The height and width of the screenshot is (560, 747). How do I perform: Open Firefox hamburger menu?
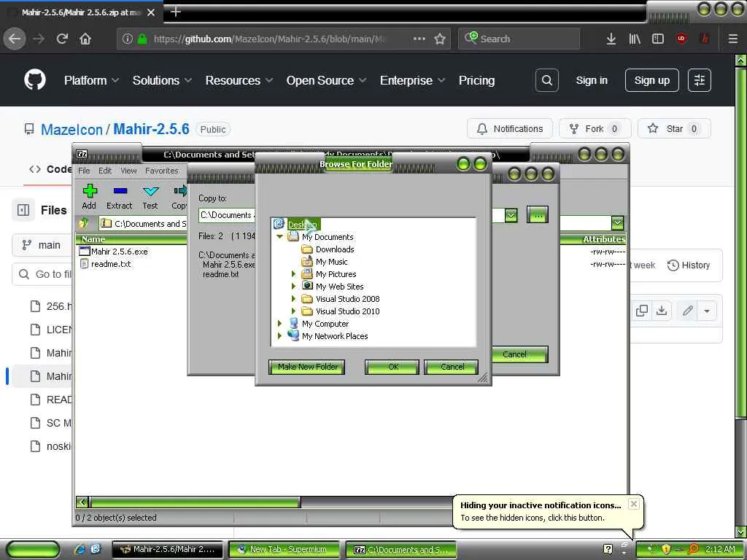[x=733, y=39]
